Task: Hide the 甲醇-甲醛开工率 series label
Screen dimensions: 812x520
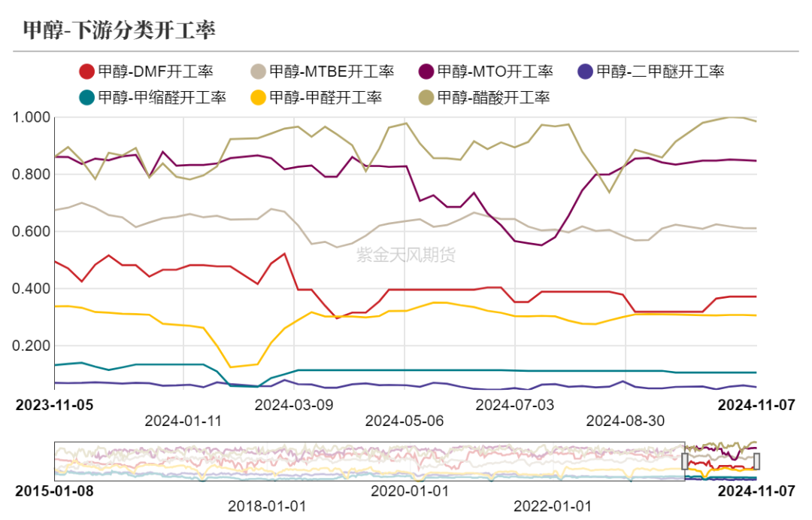Action: point(326,97)
